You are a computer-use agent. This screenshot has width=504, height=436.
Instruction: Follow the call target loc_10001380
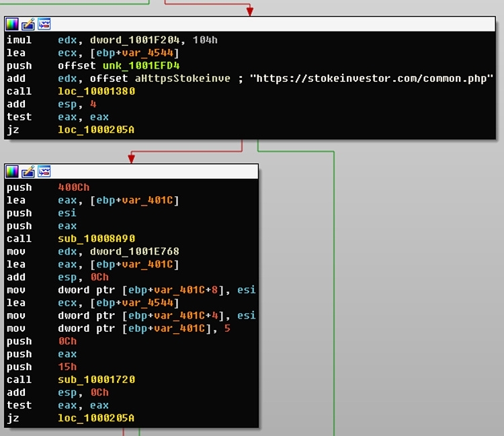pyautogui.click(x=96, y=91)
